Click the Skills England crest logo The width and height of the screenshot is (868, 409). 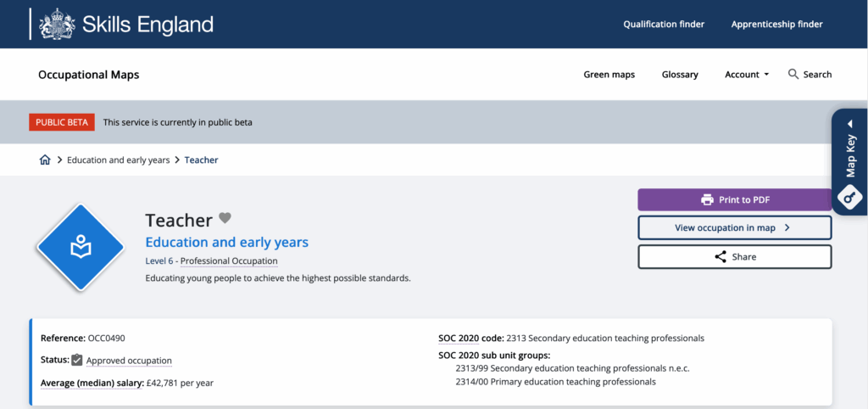[57, 24]
